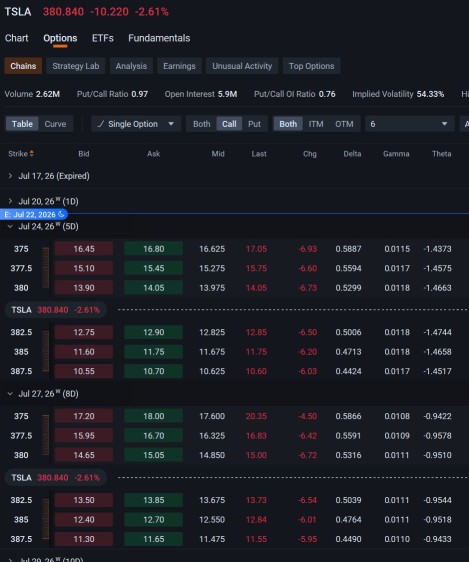Show only Call options
The height and width of the screenshot is (562, 469).
[229, 124]
